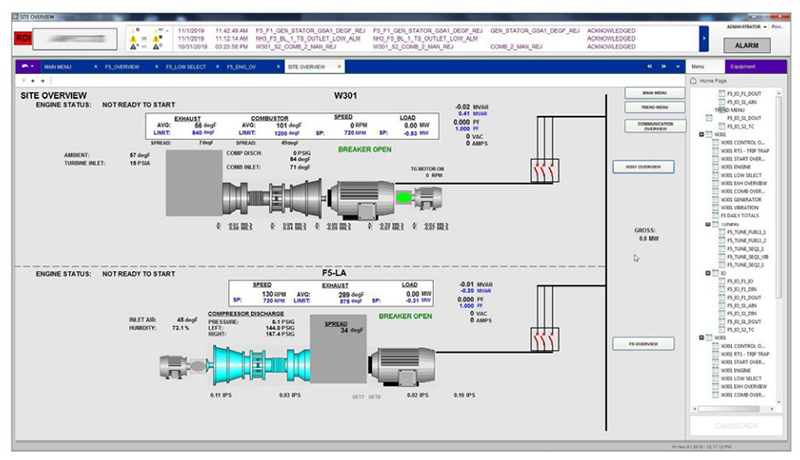
Task: Open the tab list dropdown chevron
Action: pyautogui.click(x=678, y=66)
